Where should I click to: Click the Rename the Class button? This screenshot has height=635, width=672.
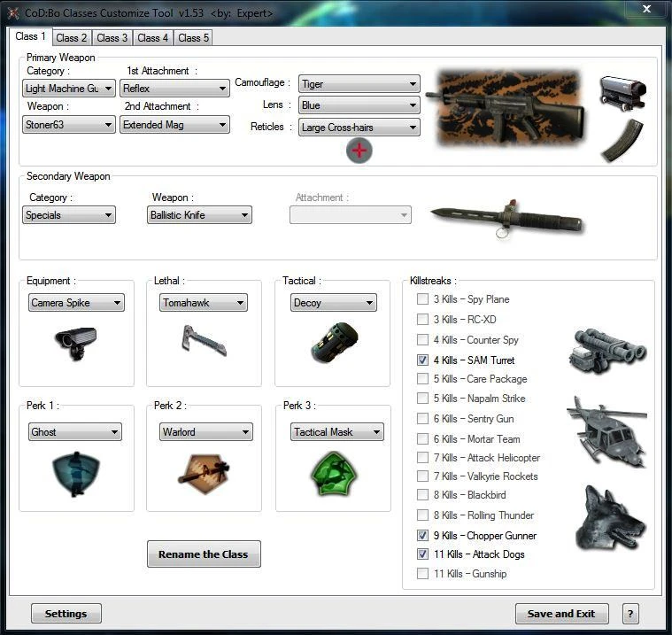point(204,554)
